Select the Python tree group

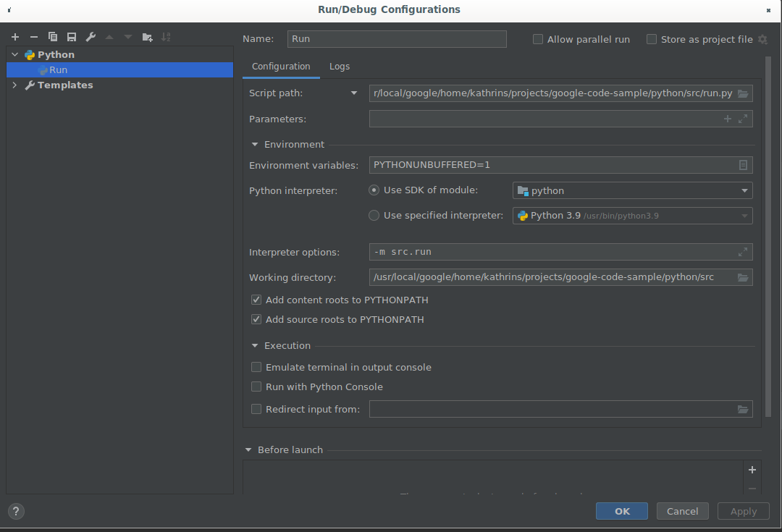click(56, 54)
